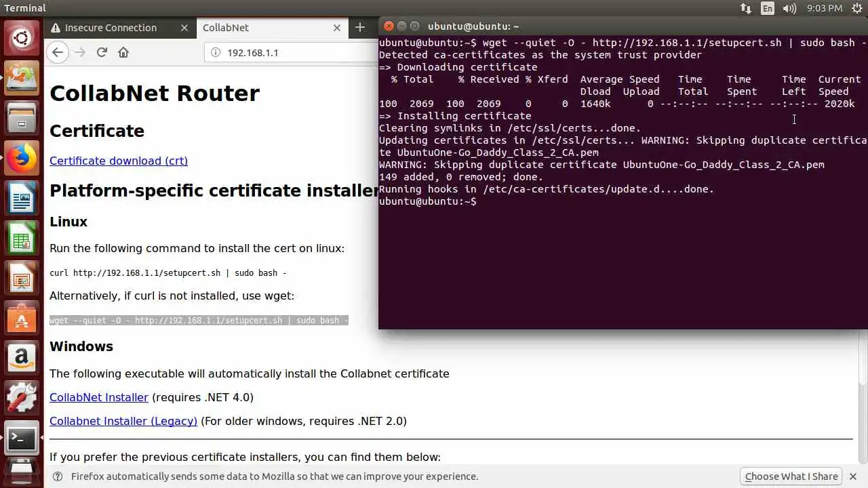This screenshot has height=488, width=868.
Task: Click the CollabNet Router heading
Action: point(155,94)
